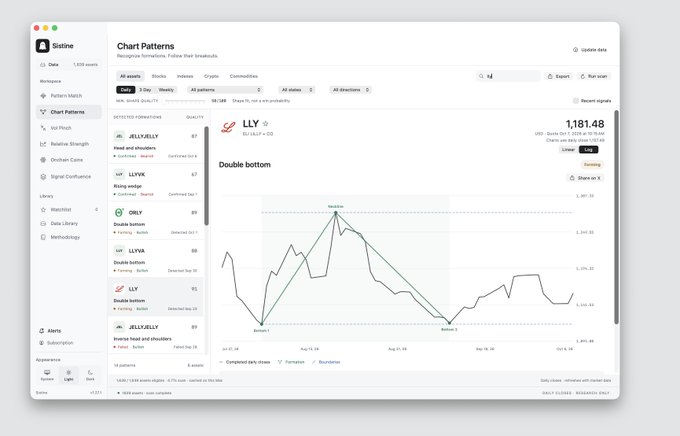Click the Data icon in sidebar
Screen dimensions: 680x436
tap(42, 65)
